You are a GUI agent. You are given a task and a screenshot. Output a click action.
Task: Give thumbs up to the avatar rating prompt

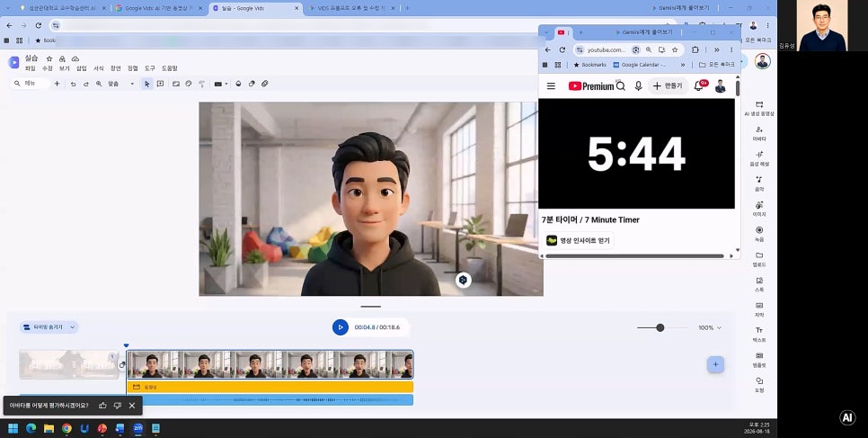[x=102, y=406]
